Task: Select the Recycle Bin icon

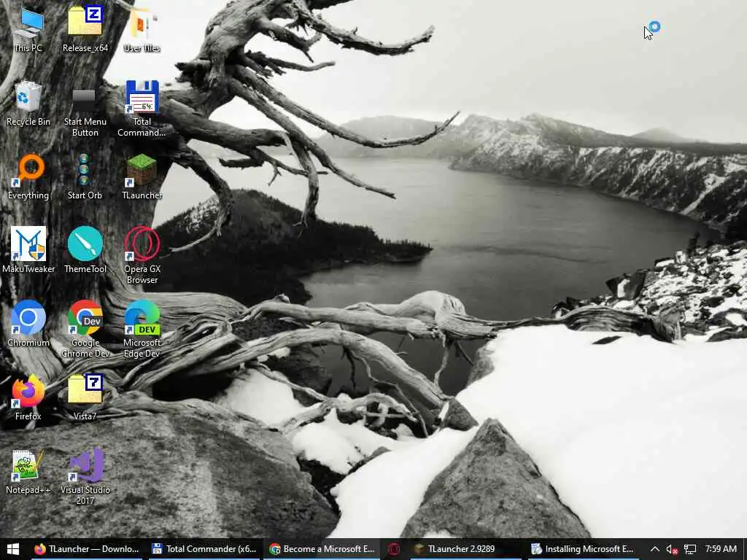Action: click(x=28, y=102)
